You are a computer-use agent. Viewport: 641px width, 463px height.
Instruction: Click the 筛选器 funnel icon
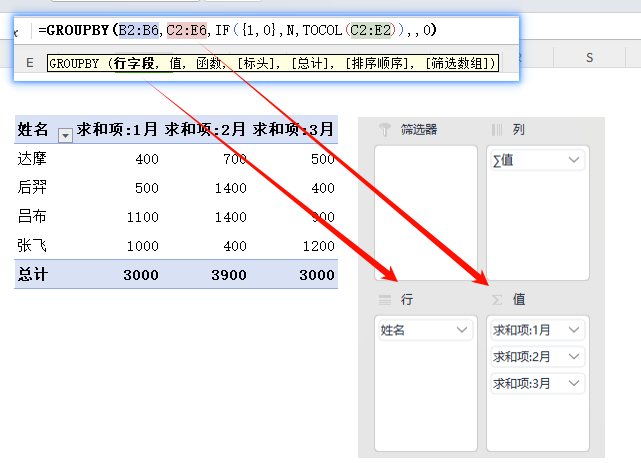[x=385, y=130]
